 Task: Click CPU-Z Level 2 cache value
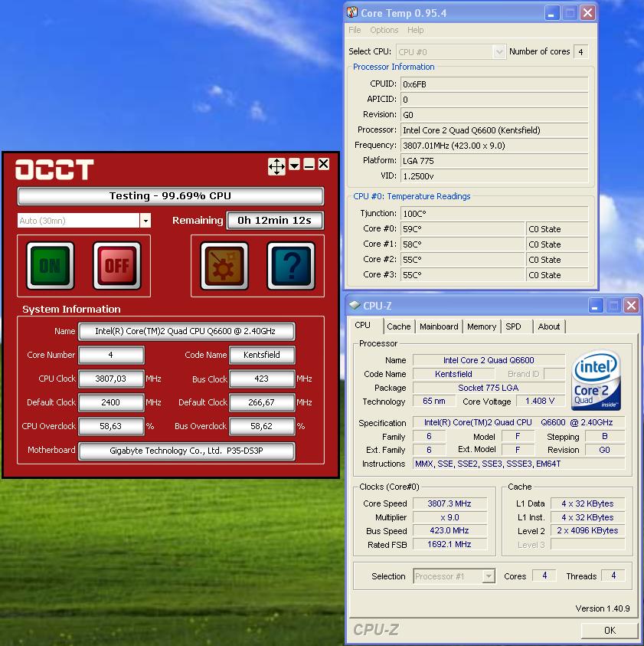pyautogui.click(x=588, y=530)
